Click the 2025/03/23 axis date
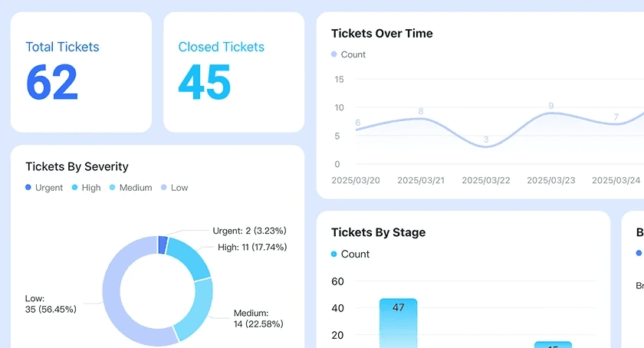 click(551, 180)
